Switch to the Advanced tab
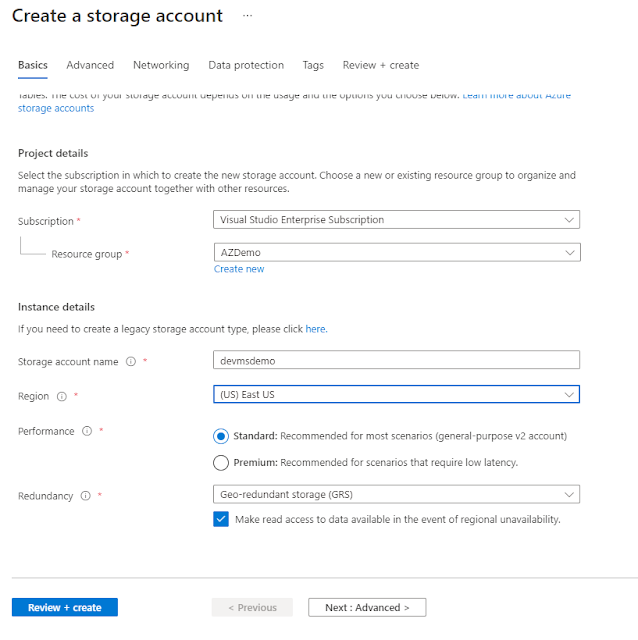The height and width of the screenshot is (640, 638). click(90, 65)
